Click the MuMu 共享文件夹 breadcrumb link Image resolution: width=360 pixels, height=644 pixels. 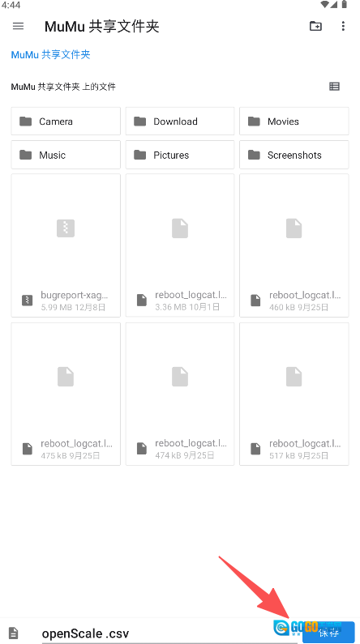click(50, 55)
